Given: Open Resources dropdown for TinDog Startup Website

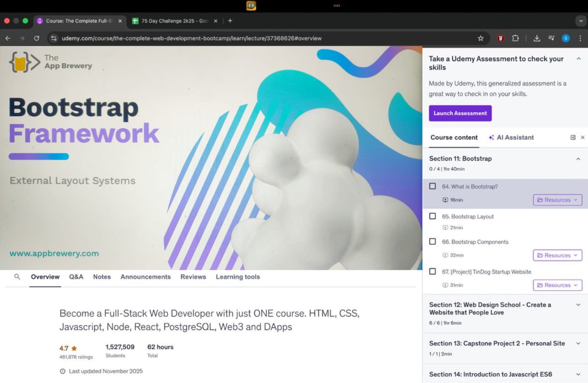Looking at the screenshot, I should point(558,285).
